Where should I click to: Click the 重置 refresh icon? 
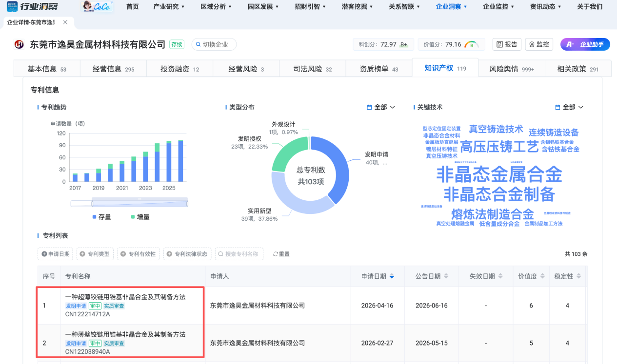pos(276,254)
